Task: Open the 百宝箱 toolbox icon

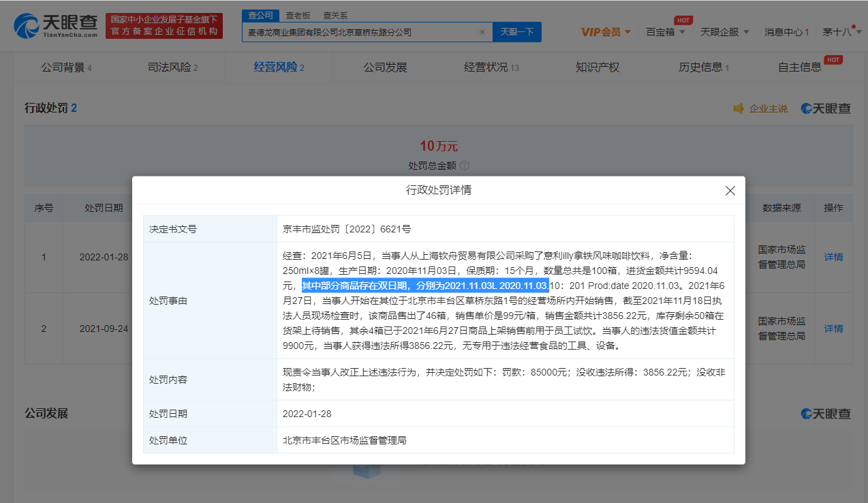Action: coord(660,31)
